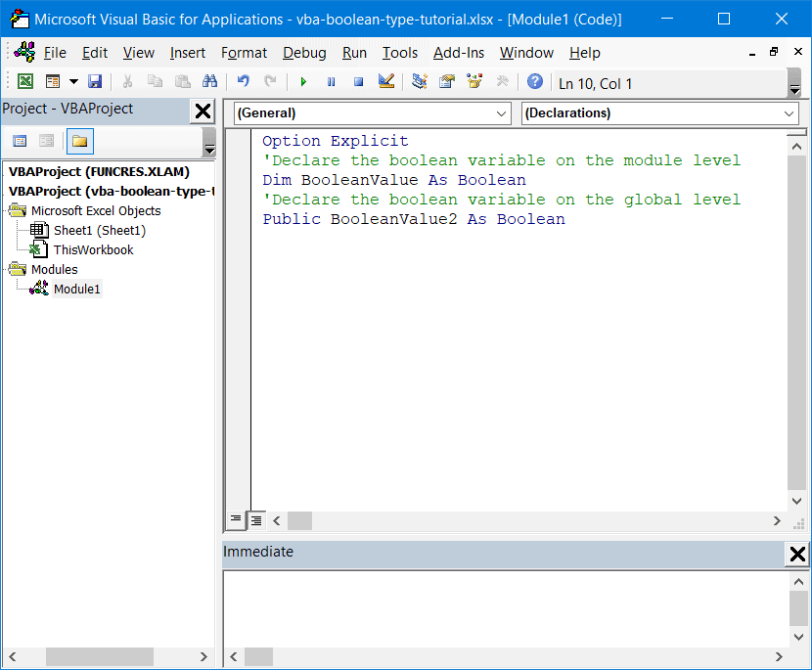Select Full Module View at bottom left
The height and width of the screenshot is (670, 812).
(255, 519)
